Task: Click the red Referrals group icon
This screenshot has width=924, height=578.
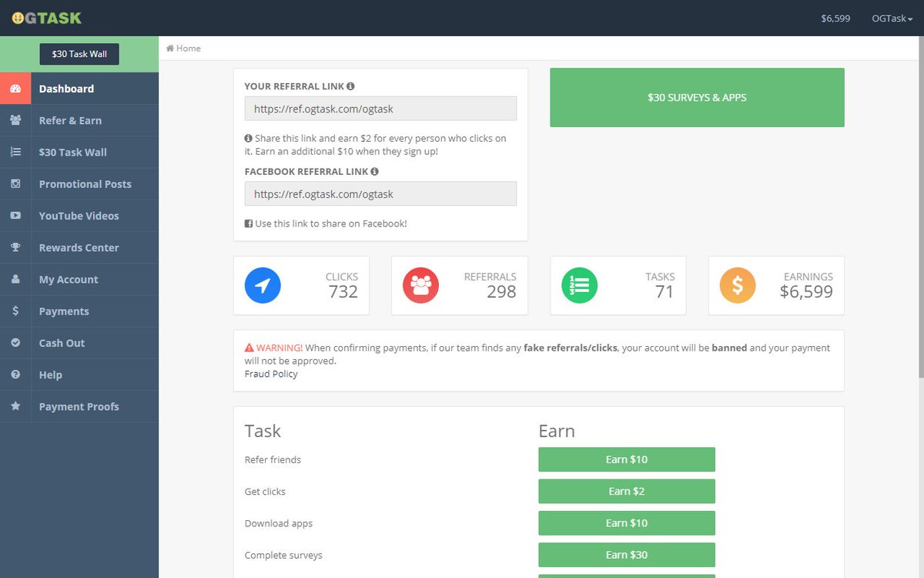Action: 421,286
